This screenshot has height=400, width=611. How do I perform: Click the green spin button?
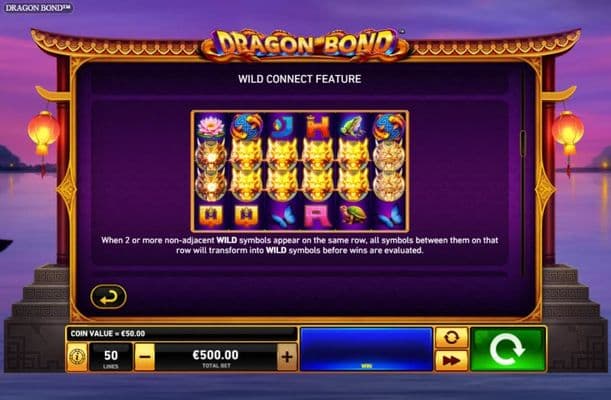pyautogui.click(x=508, y=349)
